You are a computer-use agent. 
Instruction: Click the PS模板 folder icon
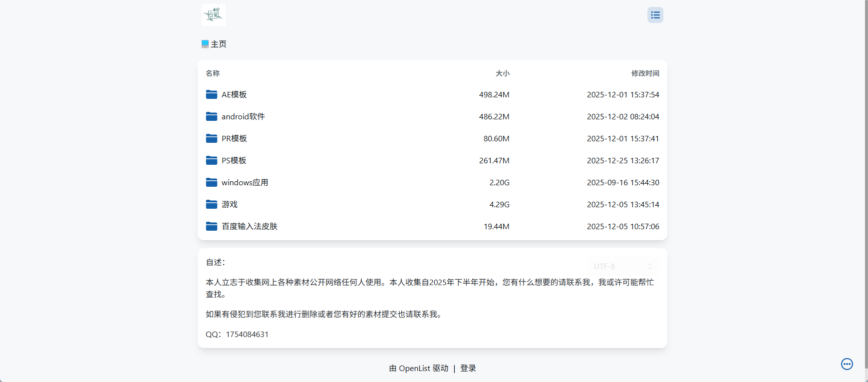[x=212, y=160]
